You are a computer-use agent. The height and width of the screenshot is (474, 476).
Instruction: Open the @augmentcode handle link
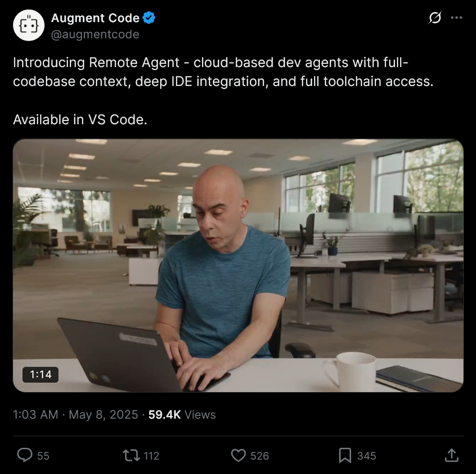(95, 34)
